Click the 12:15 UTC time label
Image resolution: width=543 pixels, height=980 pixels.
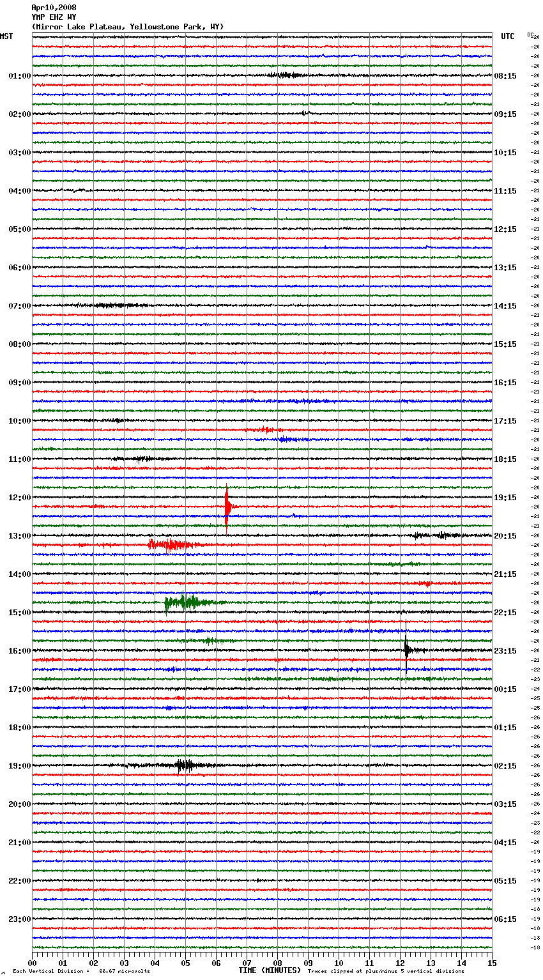click(x=505, y=229)
